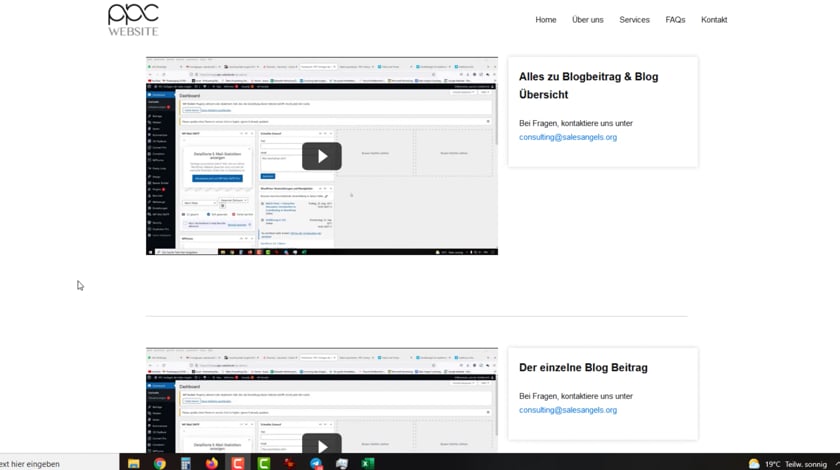Open the Kontakt page
This screenshot has width=840, height=470.
pos(714,20)
